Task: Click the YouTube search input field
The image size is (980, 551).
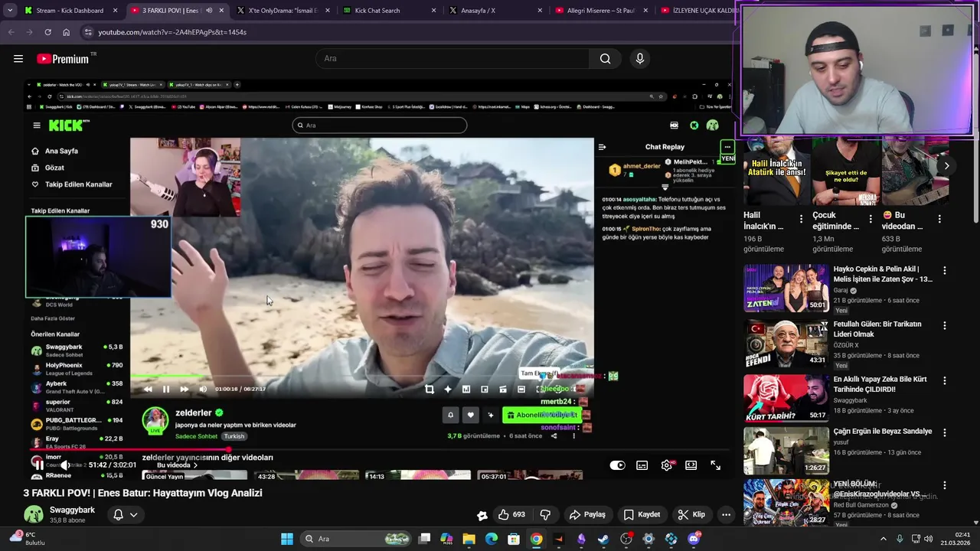Action: coord(452,59)
